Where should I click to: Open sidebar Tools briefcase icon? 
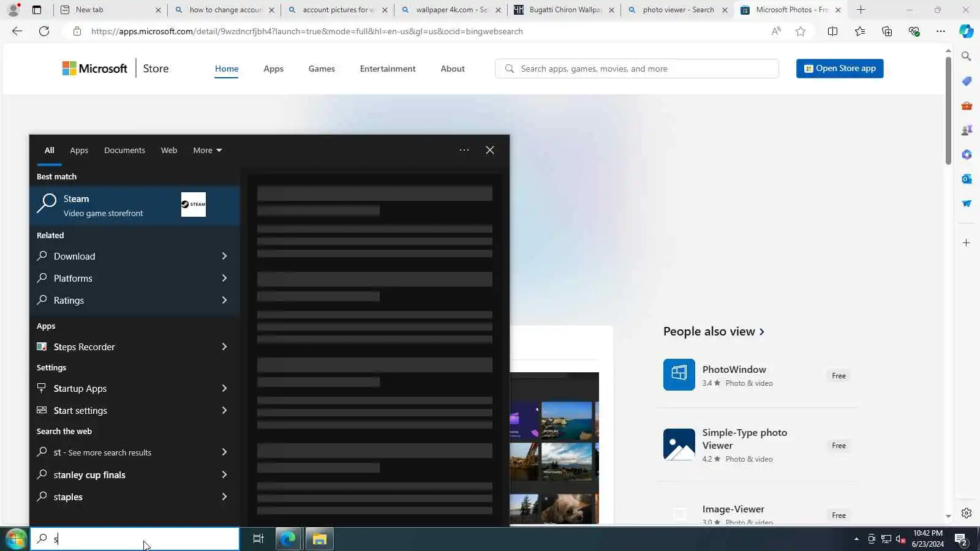[967, 105]
